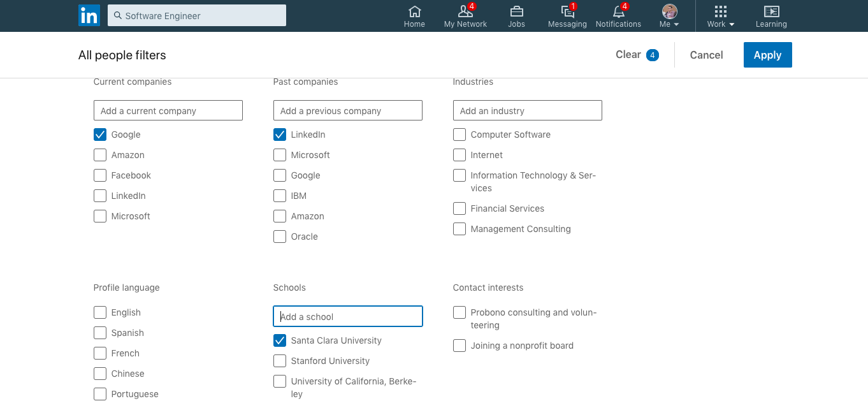Check Management Consulting industry
This screenshot has width=868, height=401.
pyautogui.click(x=459, y=229)
